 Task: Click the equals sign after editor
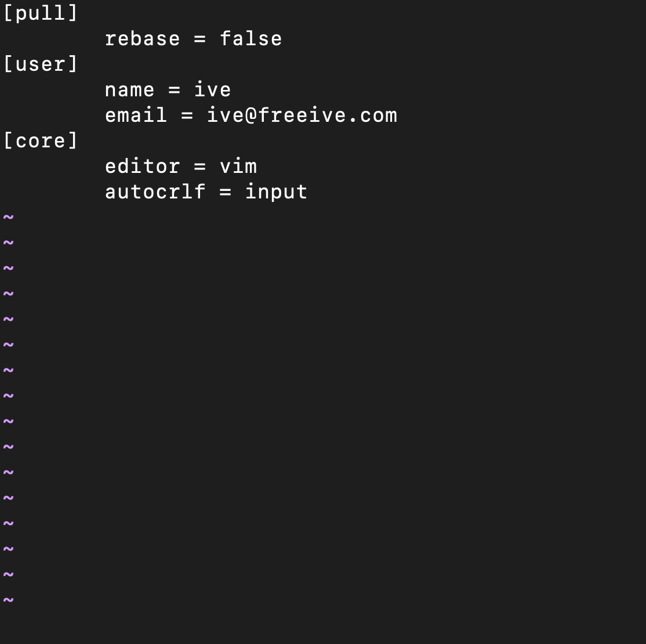pos(200,167)
